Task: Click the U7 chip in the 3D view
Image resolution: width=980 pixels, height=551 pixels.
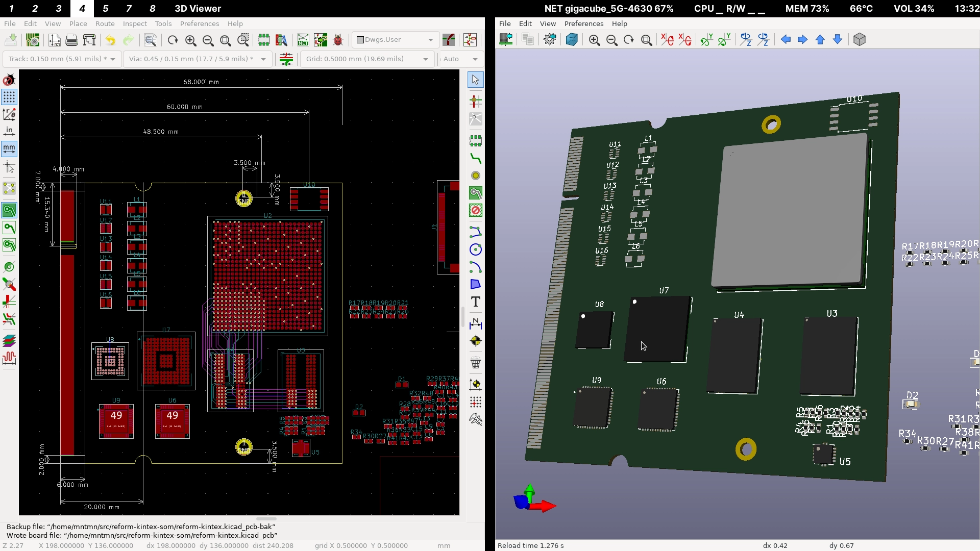Action: [x=657, y=329]
